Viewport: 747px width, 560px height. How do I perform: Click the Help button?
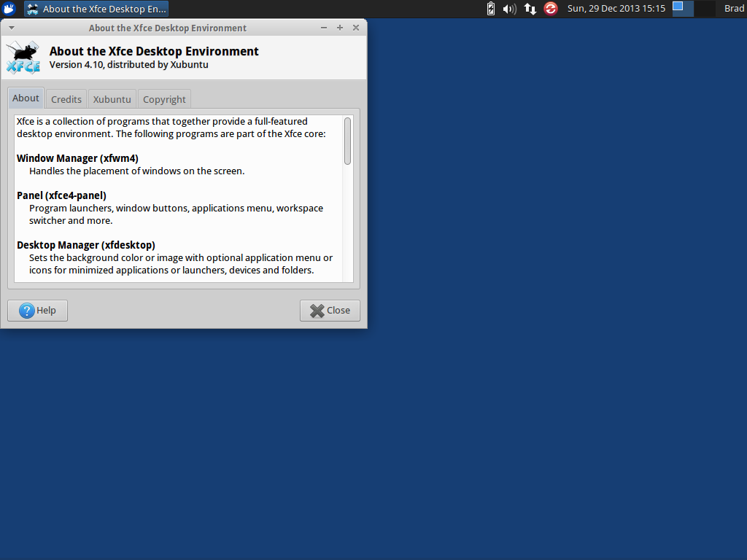[x=38, y=311]
